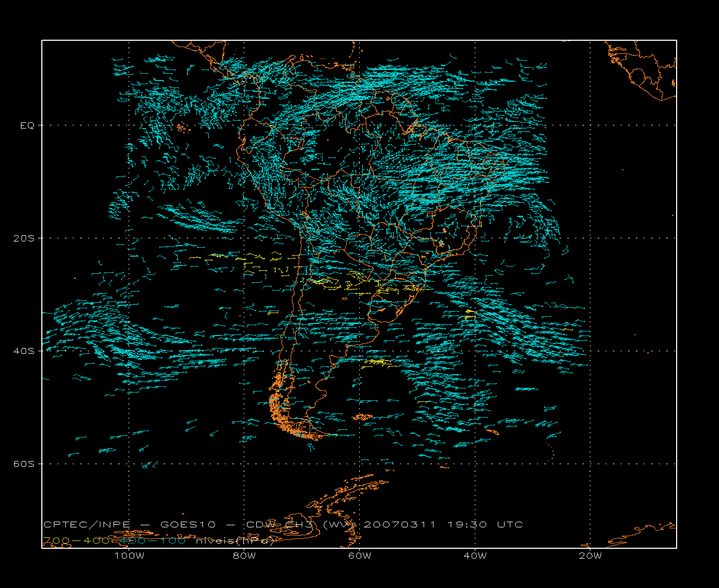This screenshot has height=588, width=719.
Task: Click the '19:30 UTC' time text
Action: point(485,525)
